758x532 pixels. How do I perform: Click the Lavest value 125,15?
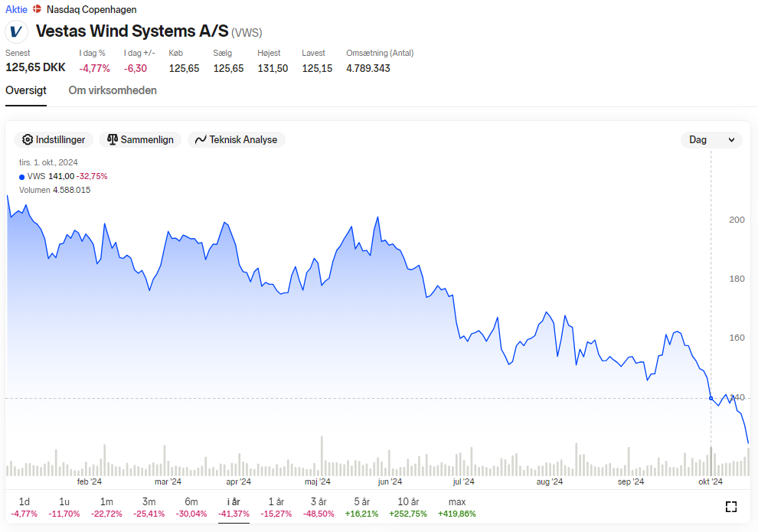(317, 68)
